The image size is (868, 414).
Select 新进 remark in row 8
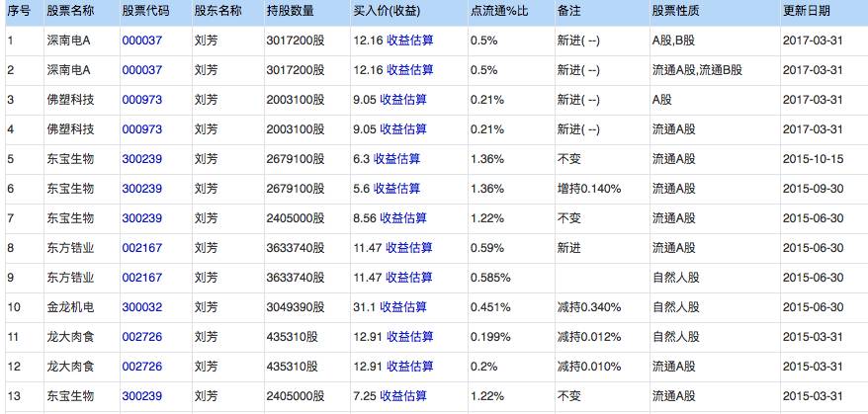(x=568, y=248)
